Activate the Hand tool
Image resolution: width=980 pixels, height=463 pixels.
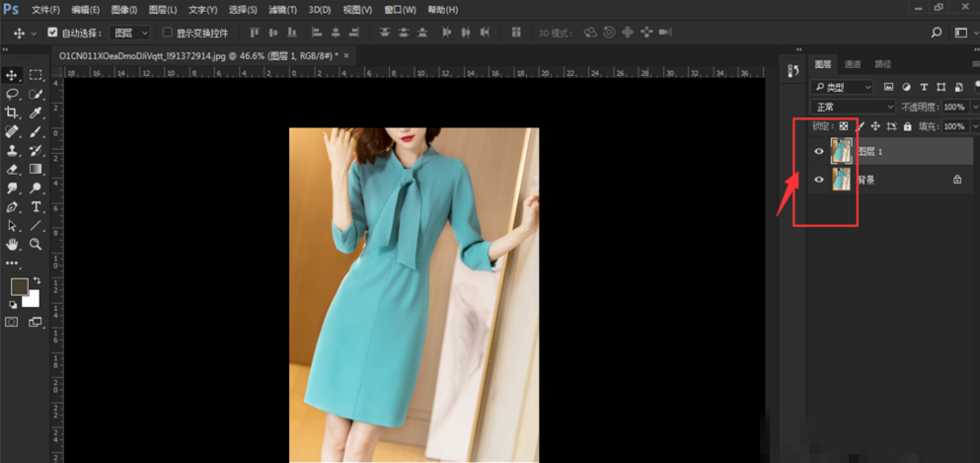13,244
